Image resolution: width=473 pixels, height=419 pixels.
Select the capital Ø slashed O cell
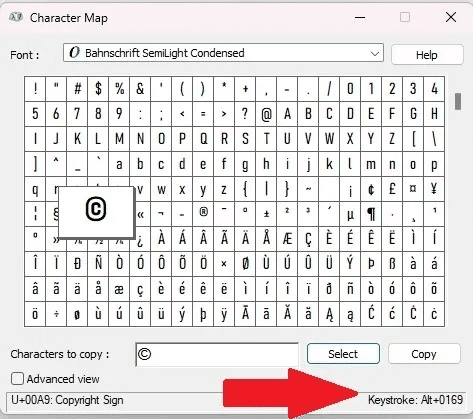click(245, 264)
